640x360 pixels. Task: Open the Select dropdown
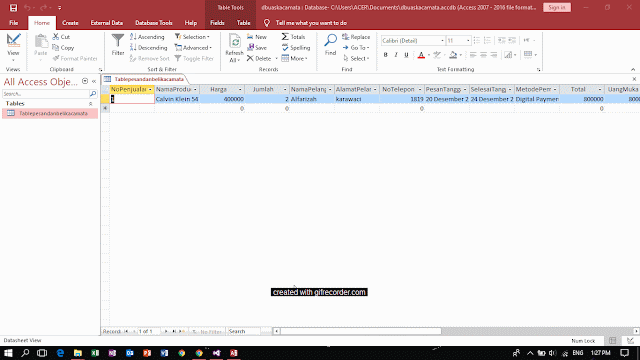pyautogui.click(x=356, y=58)
